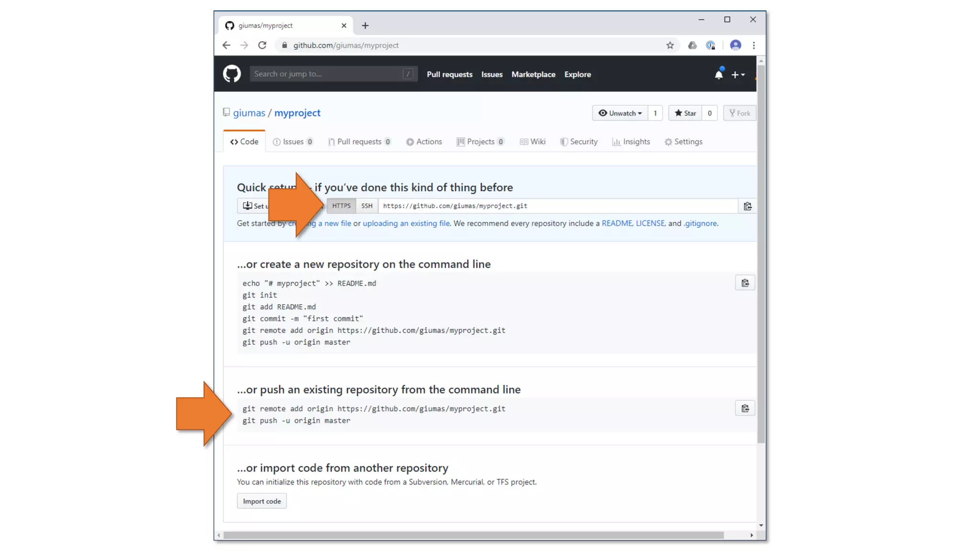Reload the page in browser
The image size is (980, 551).
[x=262, y=45]
